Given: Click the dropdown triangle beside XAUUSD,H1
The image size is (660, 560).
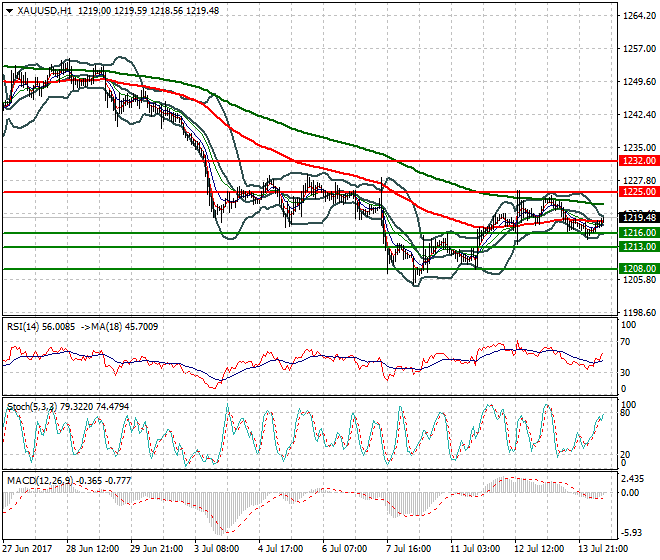Looking at the screenshot, I should click(x=9, y=11).
